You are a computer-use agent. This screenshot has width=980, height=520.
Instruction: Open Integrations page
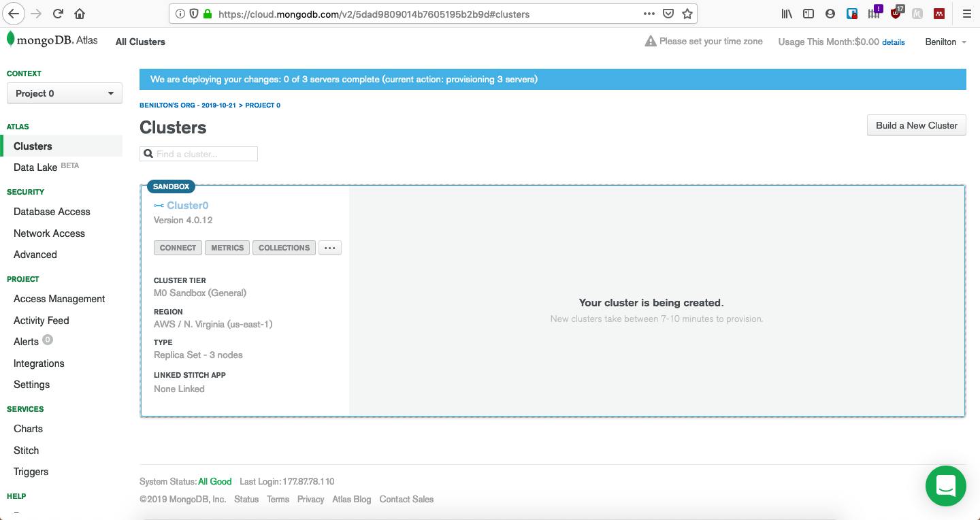tap(39, 363)
